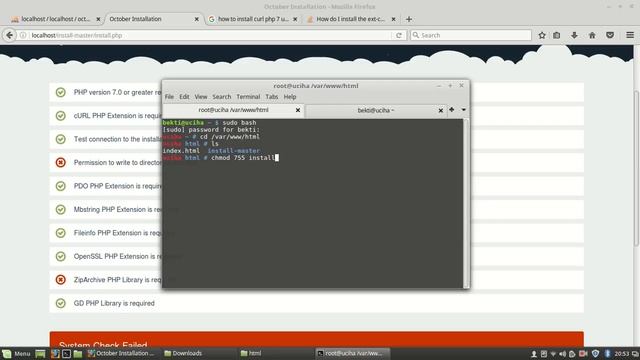Image resolution: width=640 pixels, height=360 pixels.
Task: Close the 'how to install curl php 7' tab
Action: pyautogui.click(x=295, y=19)
